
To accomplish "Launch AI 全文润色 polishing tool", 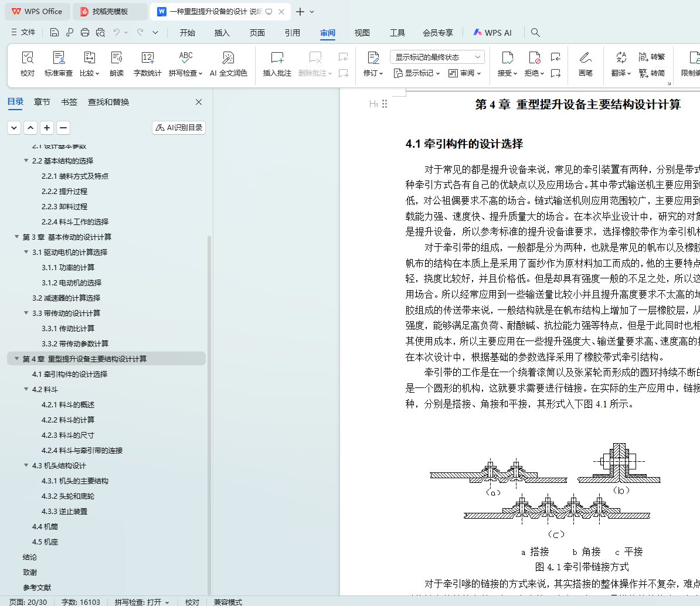I will click(x=228, y=64).
